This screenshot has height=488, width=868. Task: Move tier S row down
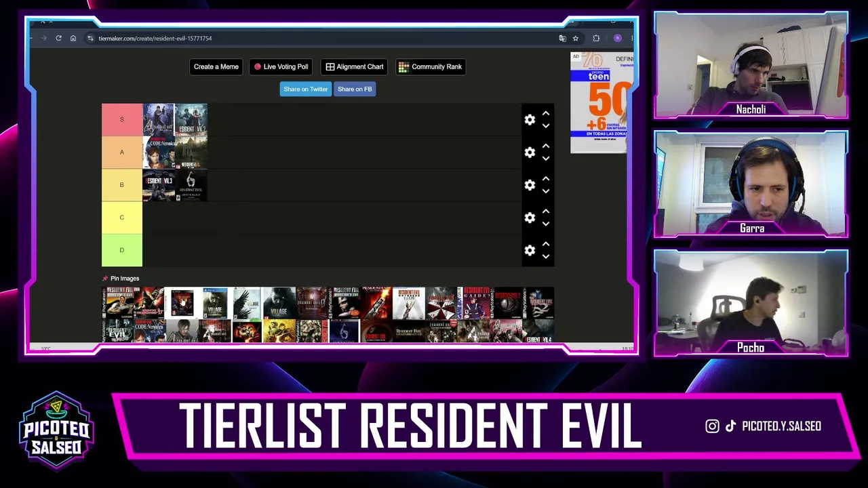[545, 126]
